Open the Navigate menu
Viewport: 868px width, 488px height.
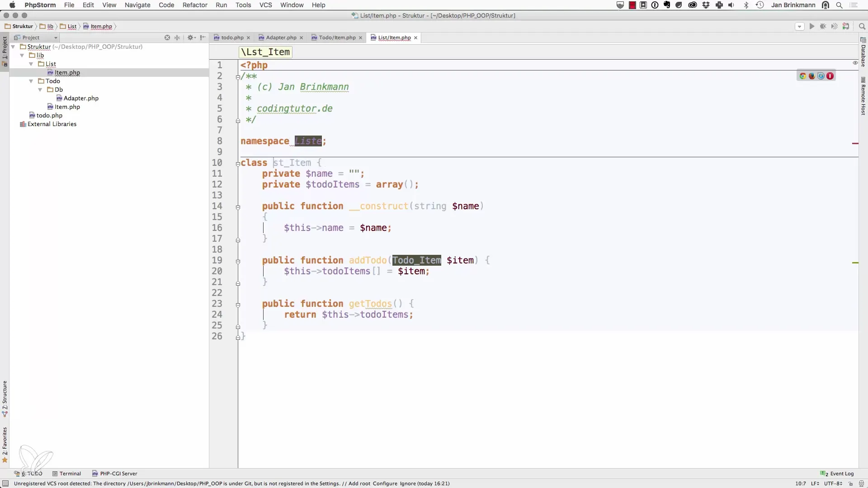point(137,5)
